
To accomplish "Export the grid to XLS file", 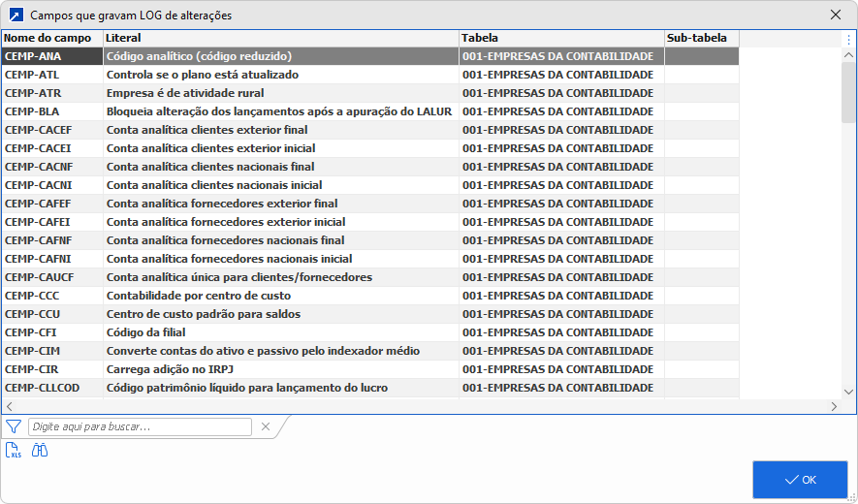I will pos(14,450).
